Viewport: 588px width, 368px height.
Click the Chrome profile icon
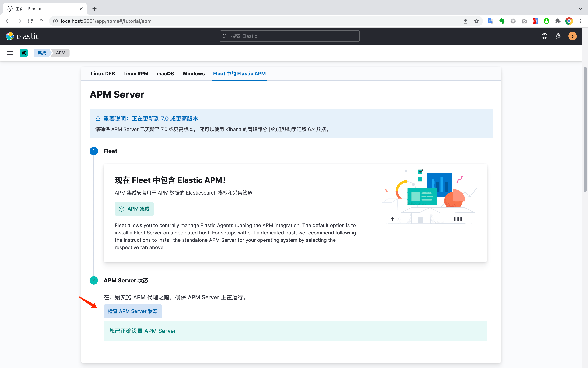[x=569, y=21]
